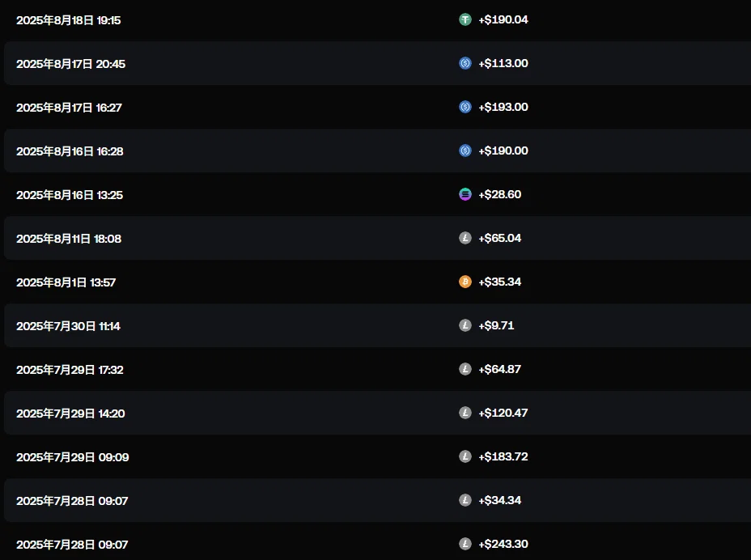Open the 2025年8月18日 19:15 transaction date

click(69, 20)
